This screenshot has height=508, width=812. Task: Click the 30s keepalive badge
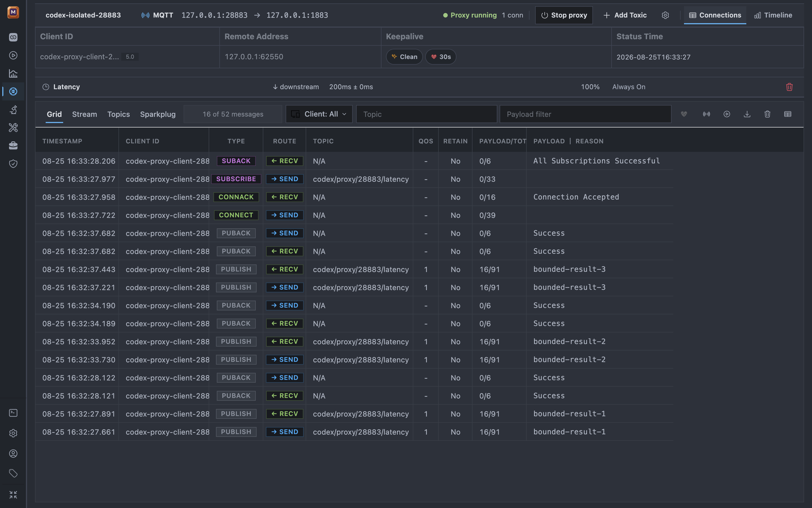coord(441,57)
